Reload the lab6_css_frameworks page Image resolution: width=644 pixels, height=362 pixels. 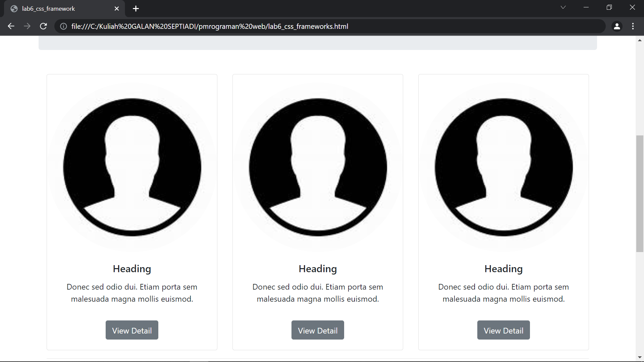pyautogui.click(x=43, y=26)
